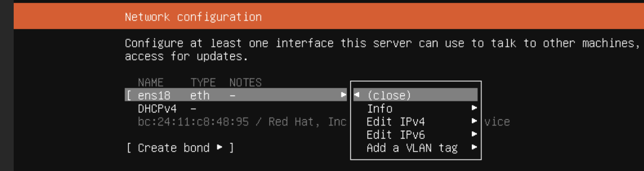Click the arrow next to Add a VLAN tag
Screen dimensions: 644x171
click(x=474, y=148)
